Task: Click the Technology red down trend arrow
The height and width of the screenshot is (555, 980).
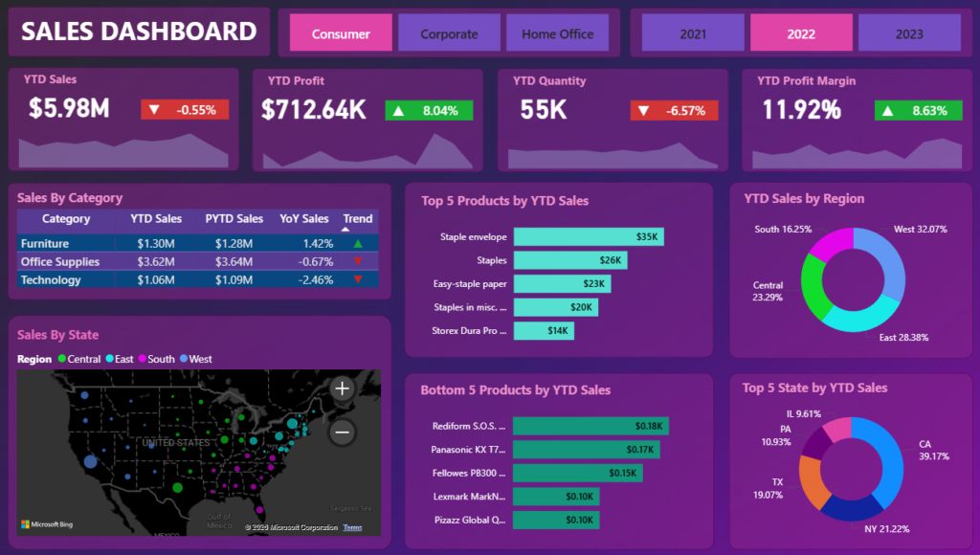Action: 358,280
